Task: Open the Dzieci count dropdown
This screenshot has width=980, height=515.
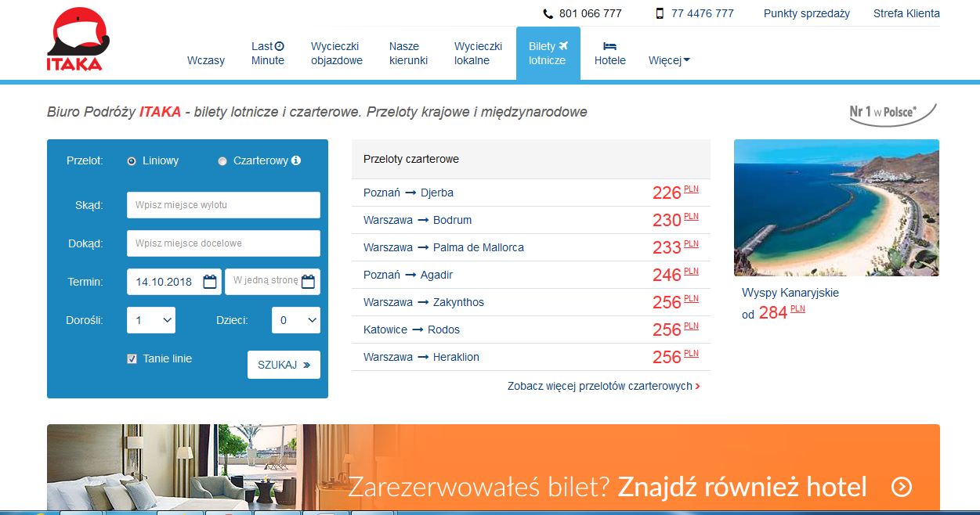Action: (x=296, y=320)
